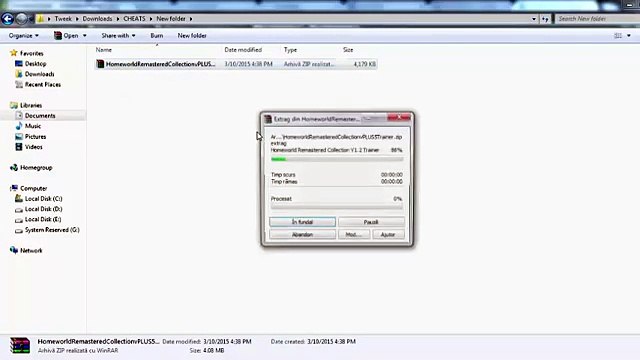
Task: Open the Share with menu
Action: (x=118, y=36)
